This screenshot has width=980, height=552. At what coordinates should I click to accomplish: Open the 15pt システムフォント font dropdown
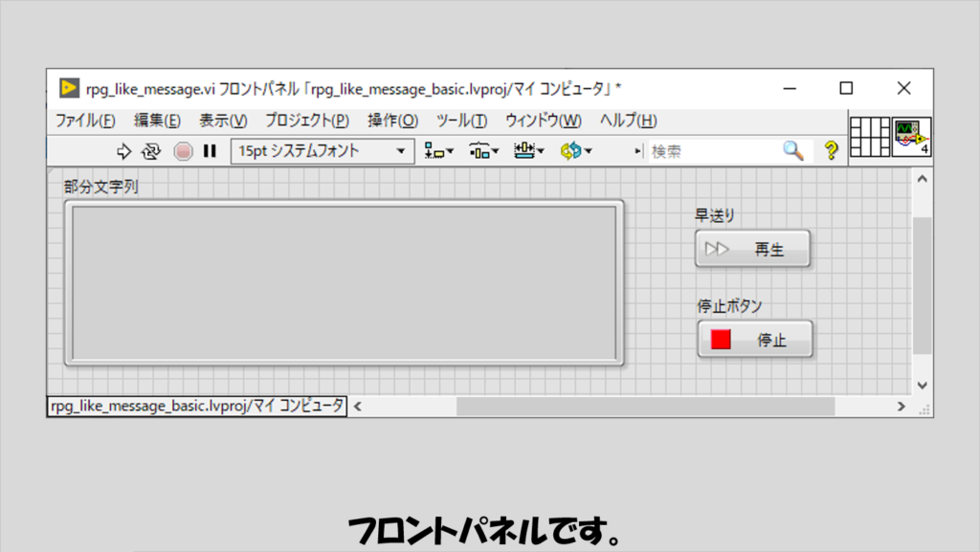(x=323, y=151)
